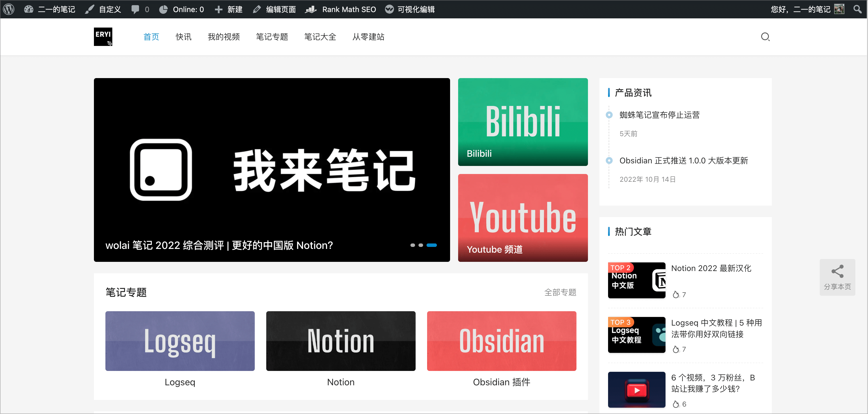Open the 我来笔记 wolai banner slide
The image size is (868, 414).
click(x=272, y=170)
